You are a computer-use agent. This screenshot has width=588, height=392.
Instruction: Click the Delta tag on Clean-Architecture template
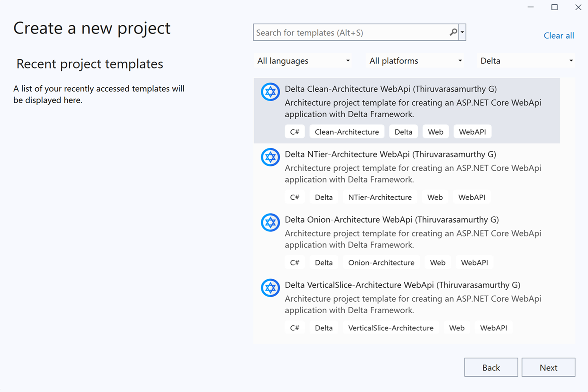coord(403,132)
